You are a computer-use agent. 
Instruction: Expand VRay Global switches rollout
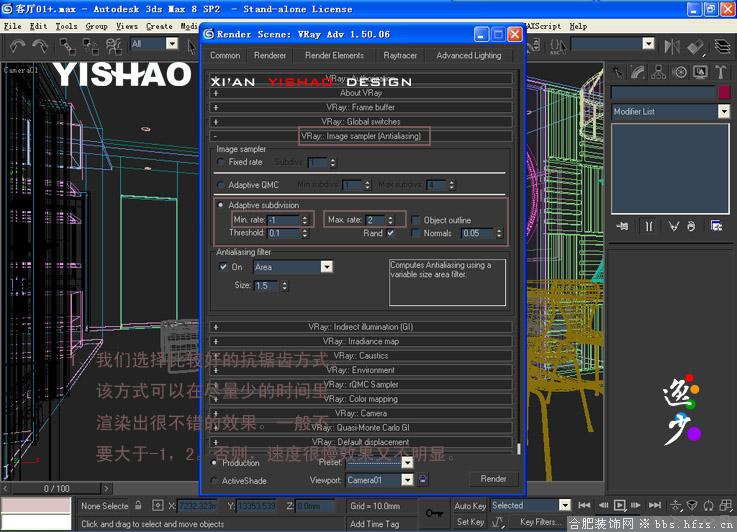(x=361, y=122)
